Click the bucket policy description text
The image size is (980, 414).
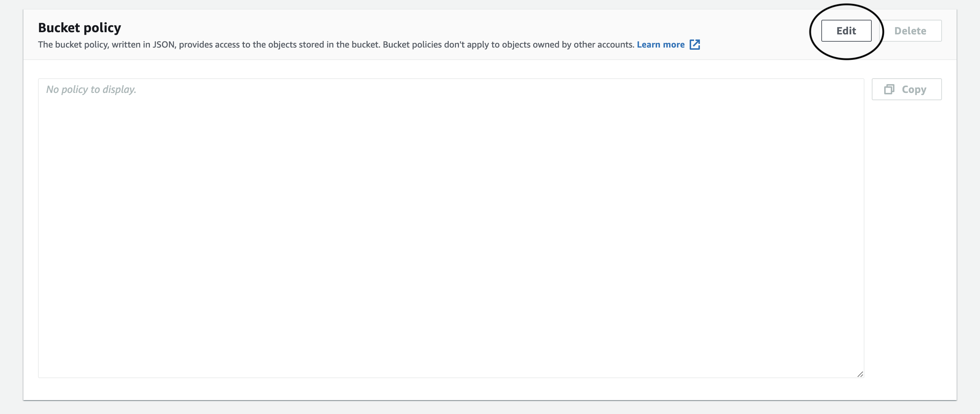click(335, 45)
